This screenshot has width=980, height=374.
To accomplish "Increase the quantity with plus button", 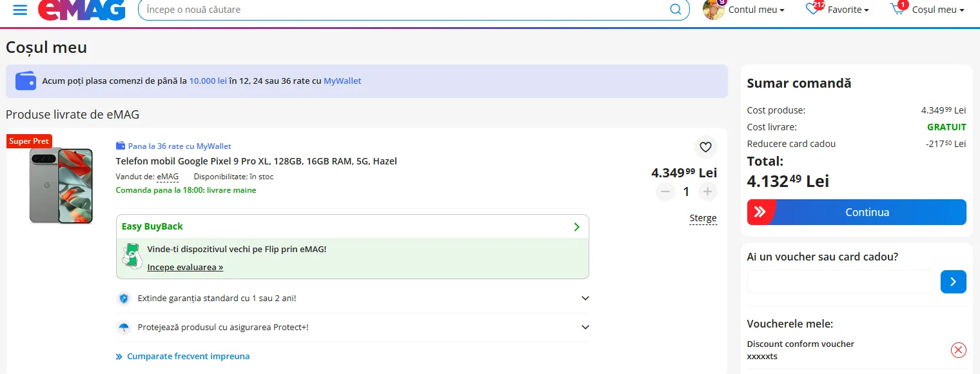I will (x=707, y=192).
